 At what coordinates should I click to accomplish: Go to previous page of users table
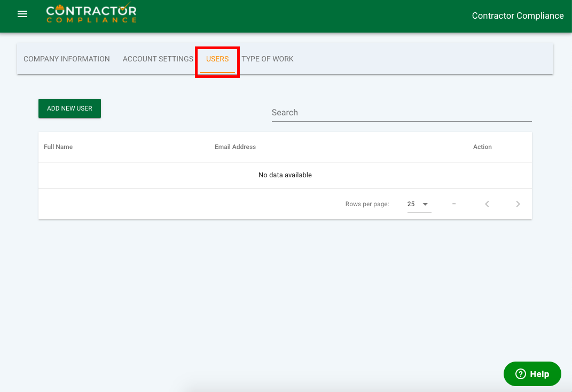point(487,204)
